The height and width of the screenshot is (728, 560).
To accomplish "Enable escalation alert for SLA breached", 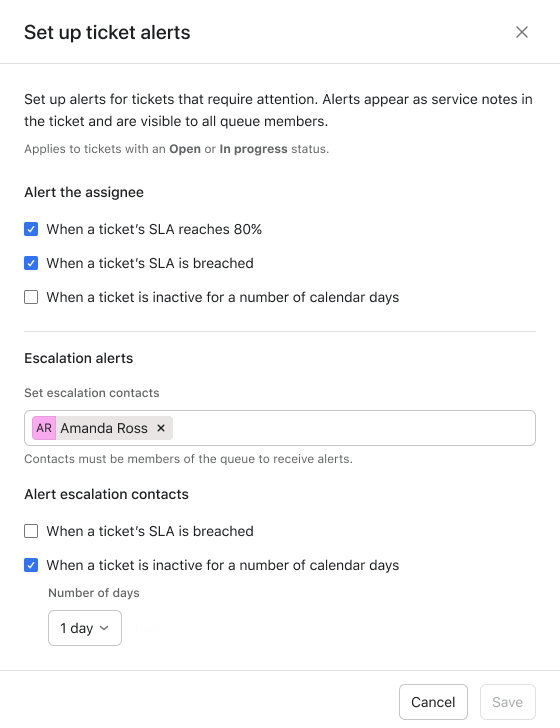I will [x=31, y=531].
